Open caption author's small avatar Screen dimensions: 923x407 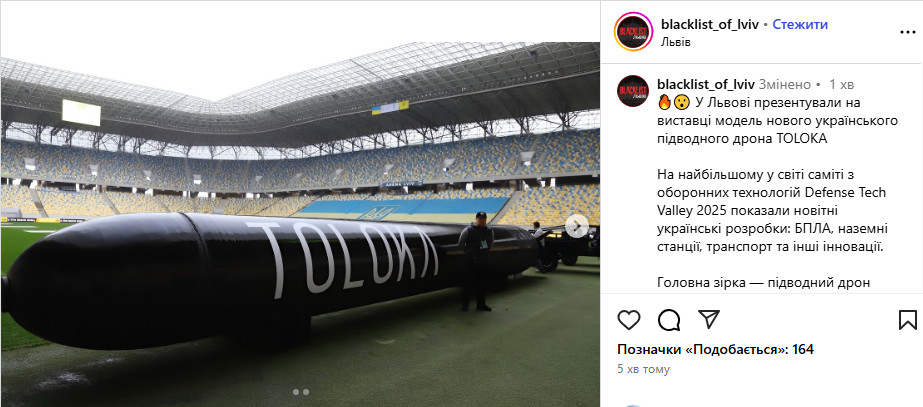[633, 91]
